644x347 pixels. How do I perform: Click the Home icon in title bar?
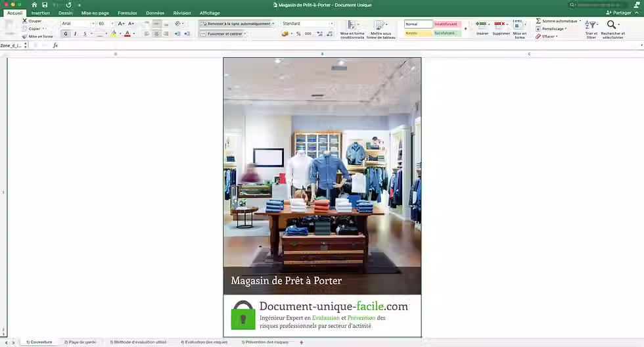click(34, 5)
